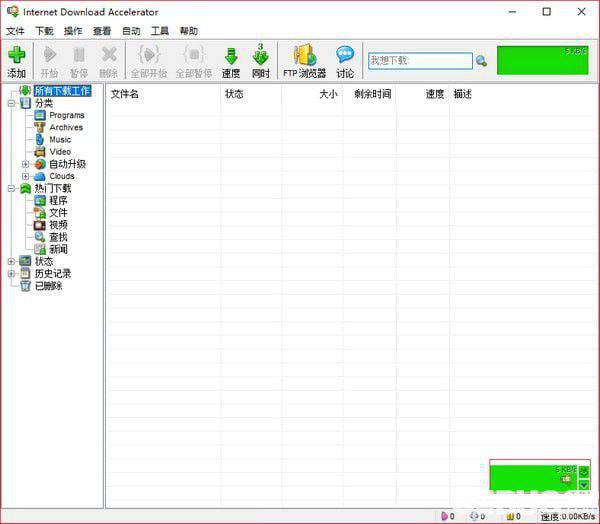Select the 分类 tree label

44,103
